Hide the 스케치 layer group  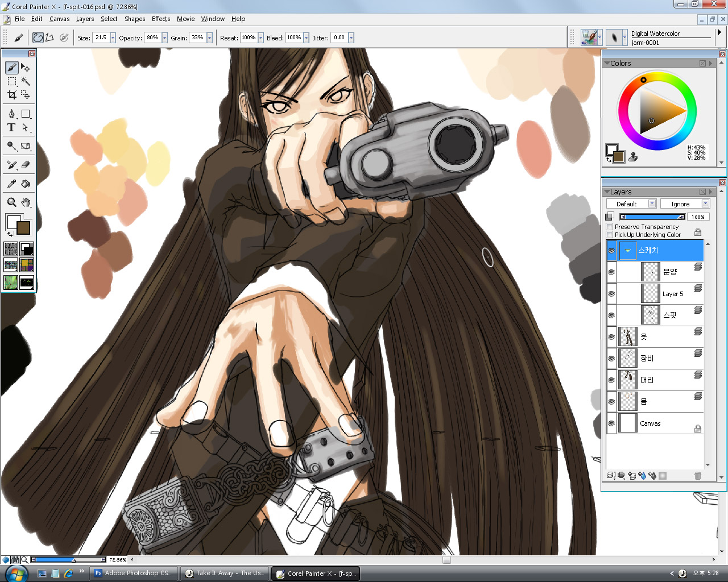click(x=612, y=251)
